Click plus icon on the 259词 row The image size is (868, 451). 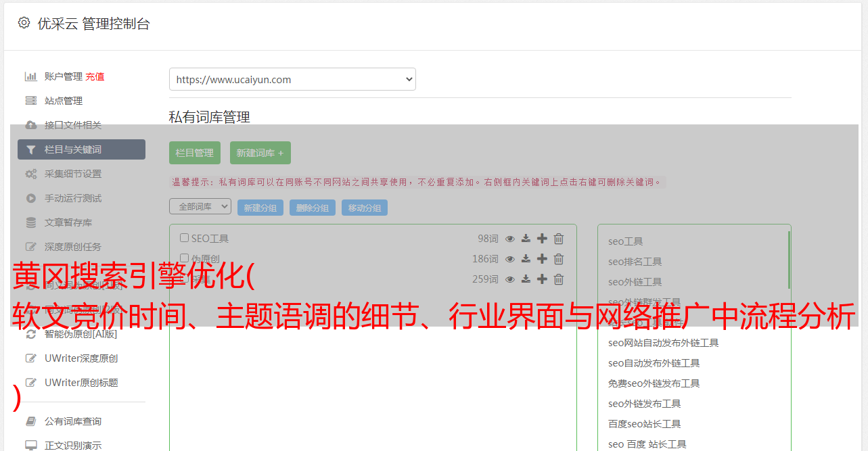[542, 279]
